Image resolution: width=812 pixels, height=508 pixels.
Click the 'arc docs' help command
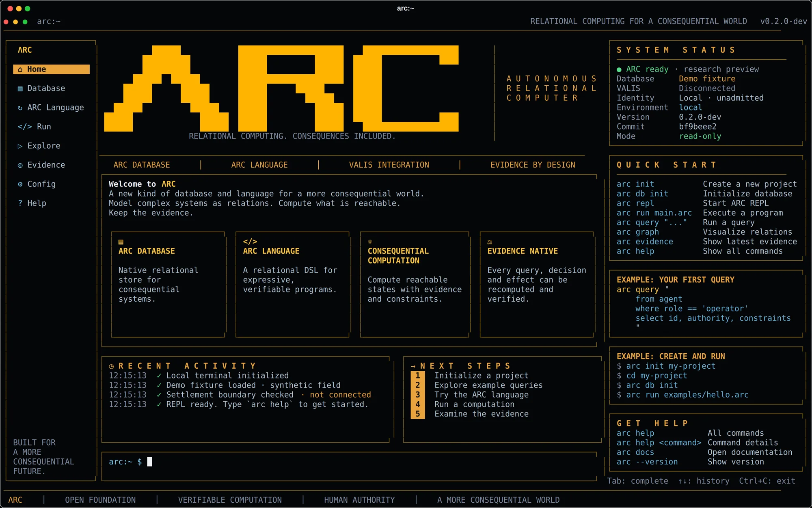(x=635, y=452)
